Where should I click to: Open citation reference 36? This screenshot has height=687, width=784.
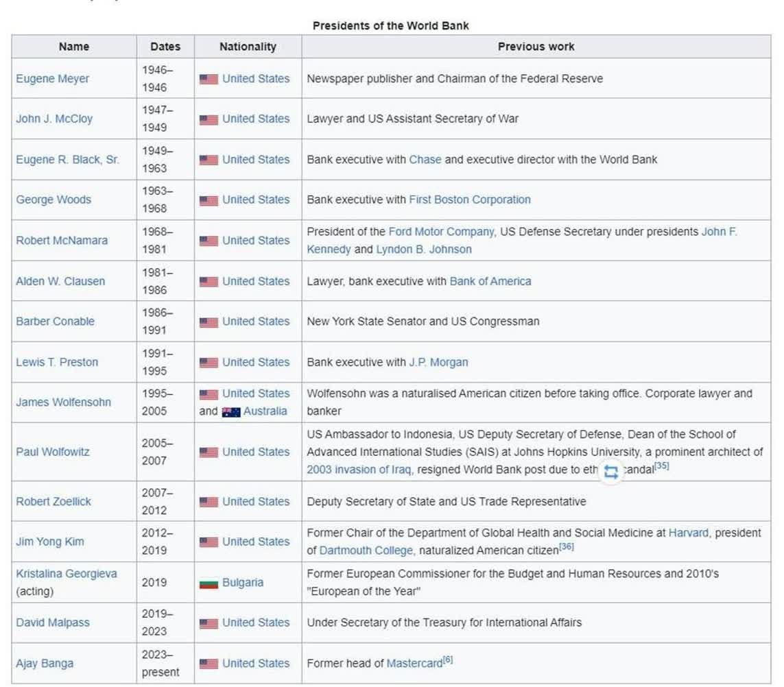coord(567,547)
